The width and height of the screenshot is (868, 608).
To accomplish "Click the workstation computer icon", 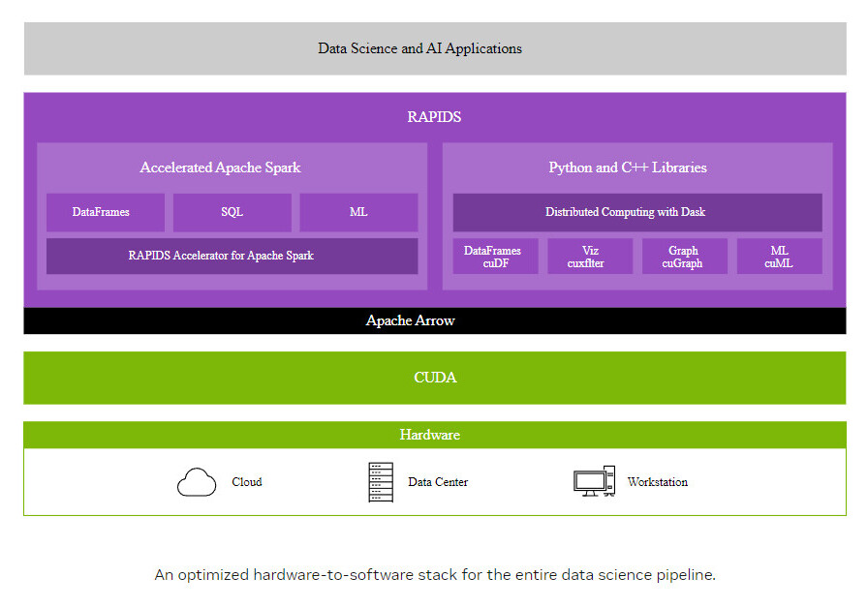I will tap(595, 481).
